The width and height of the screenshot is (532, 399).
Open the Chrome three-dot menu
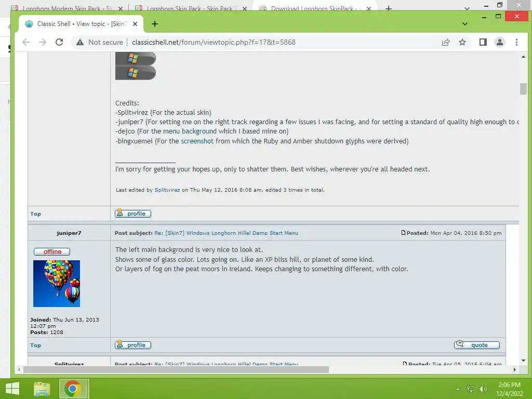coord(516,42)
